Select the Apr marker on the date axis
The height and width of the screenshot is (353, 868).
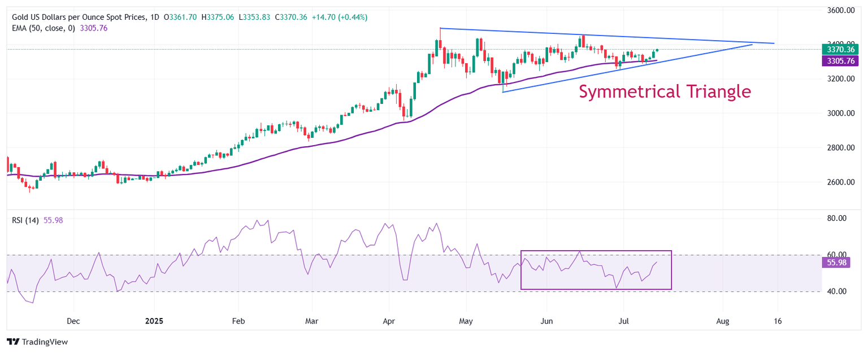pos(389,321)
